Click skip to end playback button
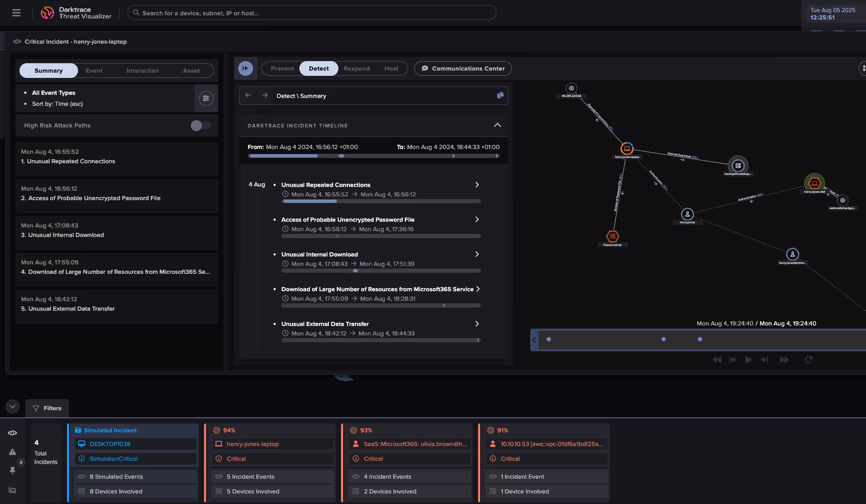Image resolution: width=866 pixels, height=504 pixels. pos(764,360)
